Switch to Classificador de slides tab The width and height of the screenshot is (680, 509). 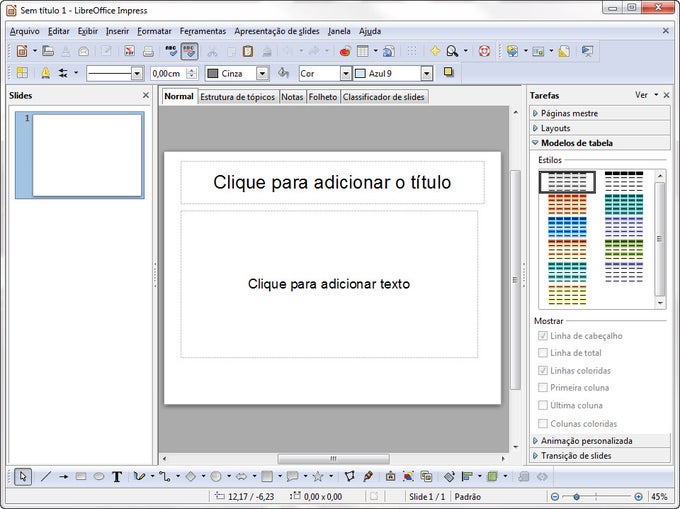[383, 97]
